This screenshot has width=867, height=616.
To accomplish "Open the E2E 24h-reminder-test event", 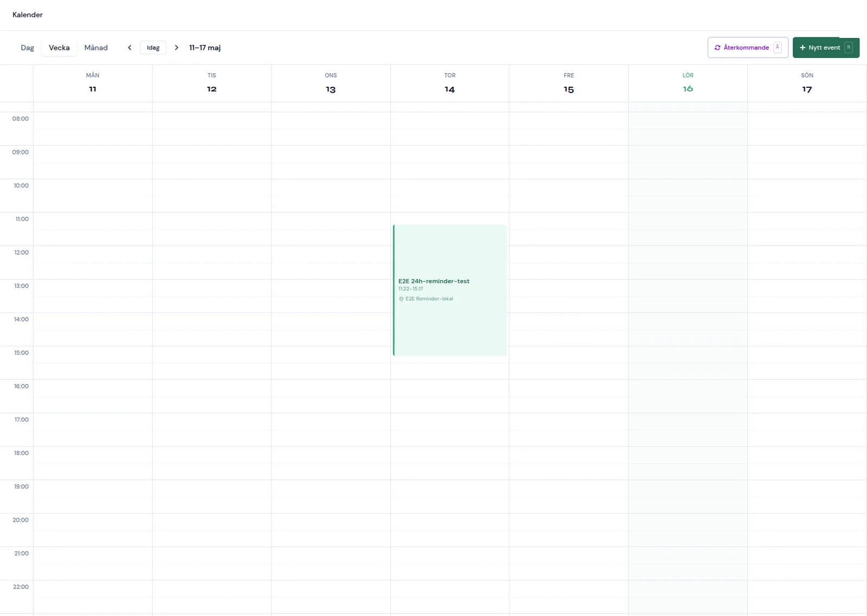I will click(x=450, y=290).
